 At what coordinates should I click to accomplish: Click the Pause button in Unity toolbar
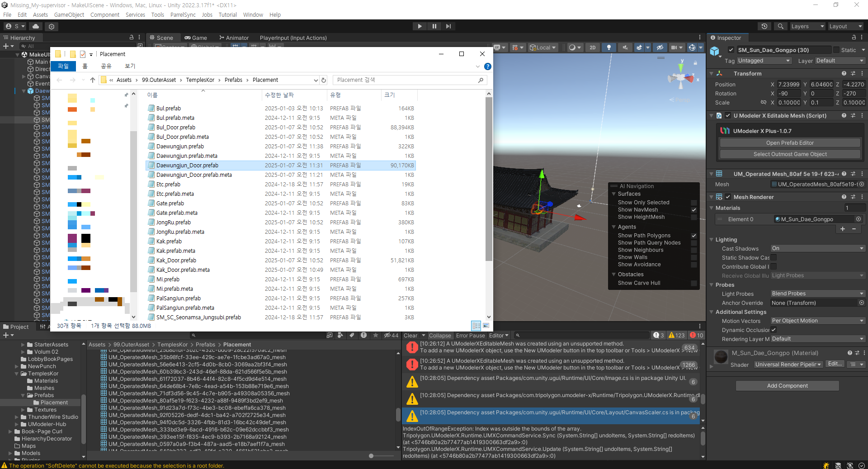[x=434, y=26]
